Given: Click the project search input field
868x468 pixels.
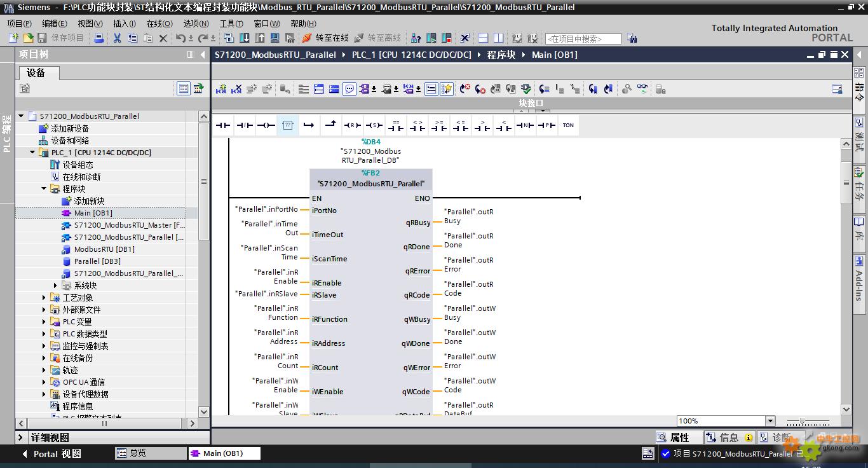Looking at the screenshot, I should [x=583, y=39].
